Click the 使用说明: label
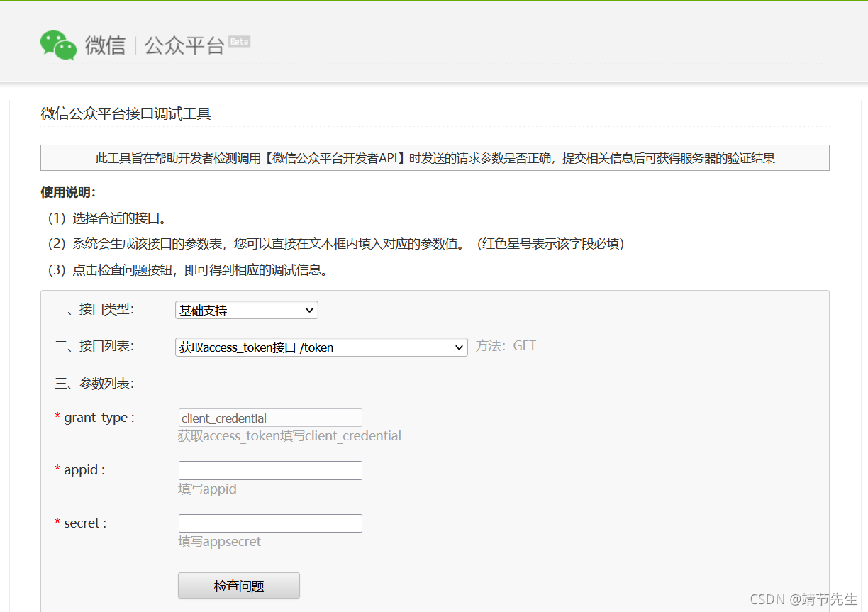Viewport: 868px width, 612px height. (x=68, y=192)
